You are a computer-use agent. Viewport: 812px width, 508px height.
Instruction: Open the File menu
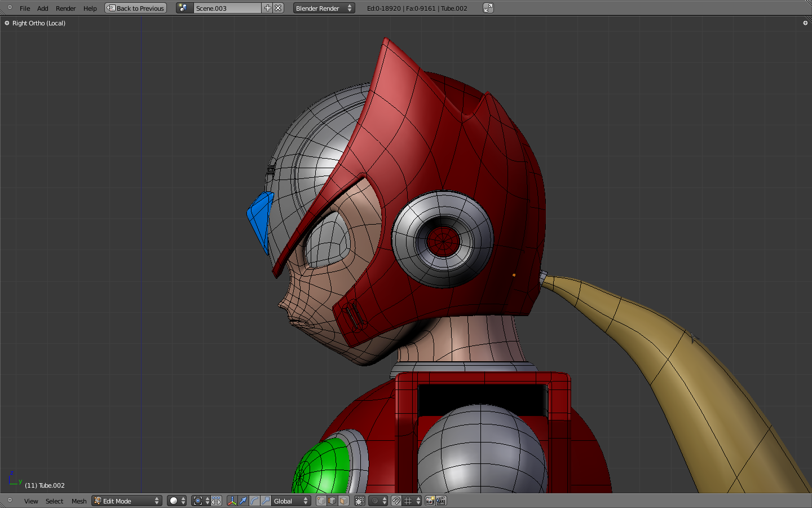(25, 8)
